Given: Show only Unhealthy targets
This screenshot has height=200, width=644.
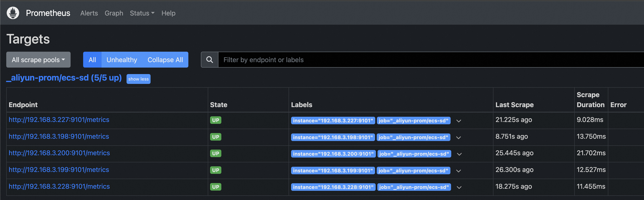Looking at the screenshot, I should (x=122, y=60).
